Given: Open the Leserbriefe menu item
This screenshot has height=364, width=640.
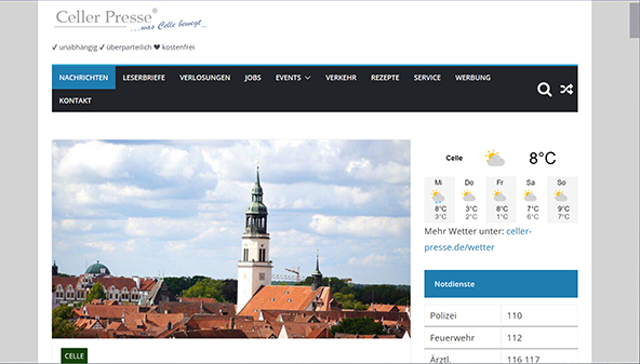Looking at the screenshot, I should 144,78.
